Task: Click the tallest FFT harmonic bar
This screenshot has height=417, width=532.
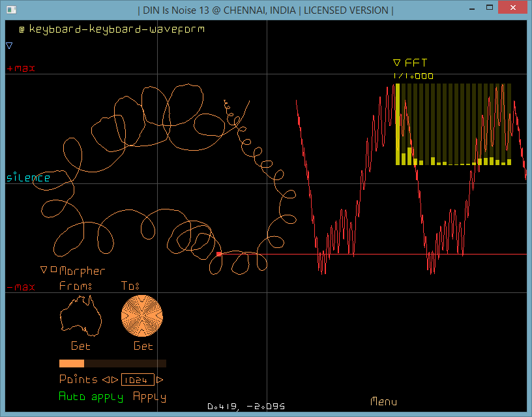Action: 398,124
